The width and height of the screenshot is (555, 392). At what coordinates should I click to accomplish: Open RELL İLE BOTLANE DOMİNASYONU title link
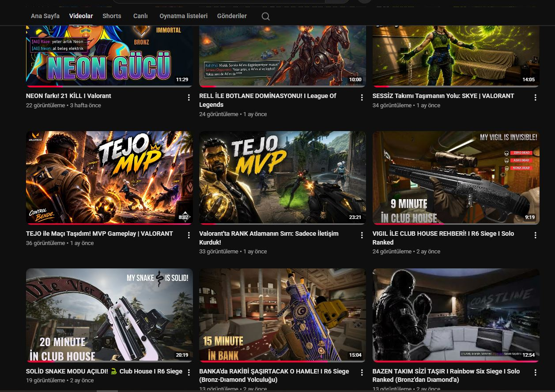coord(268,100)
